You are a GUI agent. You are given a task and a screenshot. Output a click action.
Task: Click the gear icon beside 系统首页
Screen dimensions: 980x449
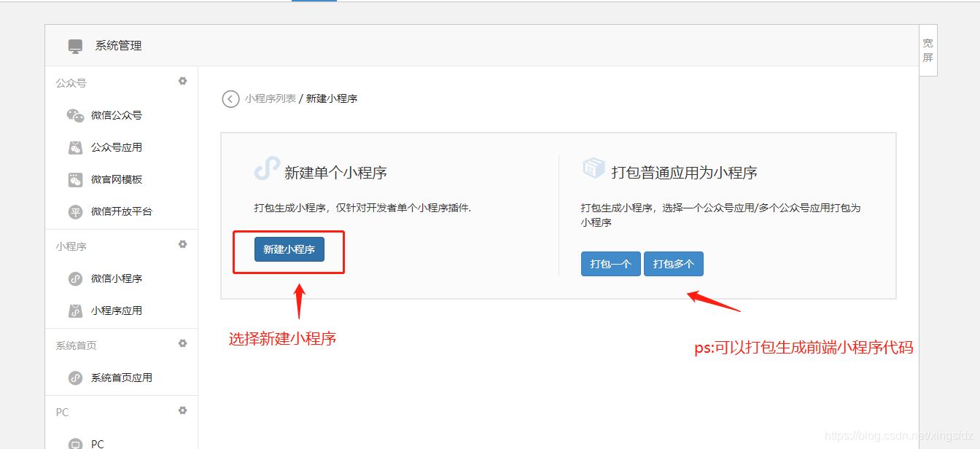coord(182,343)
